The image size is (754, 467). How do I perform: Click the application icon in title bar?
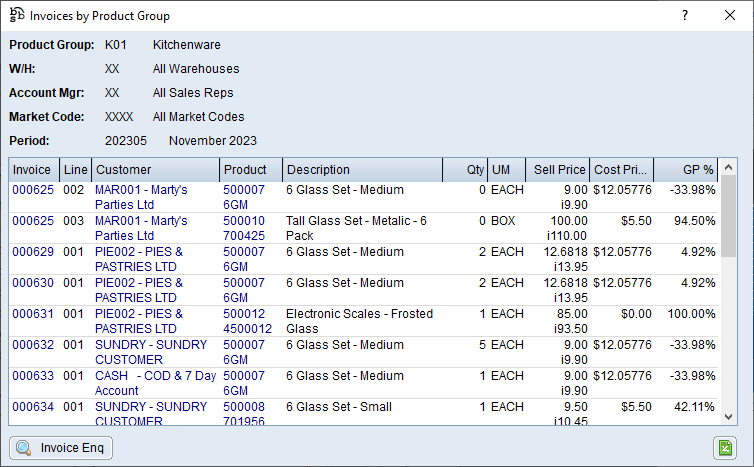click(x=17, y=15)
